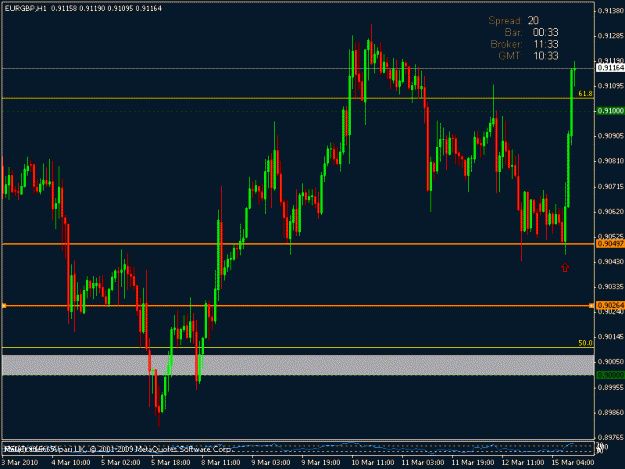Click the orange 0.90264 price label
Viewport: 625px width, 469px height.
point(610,305)
